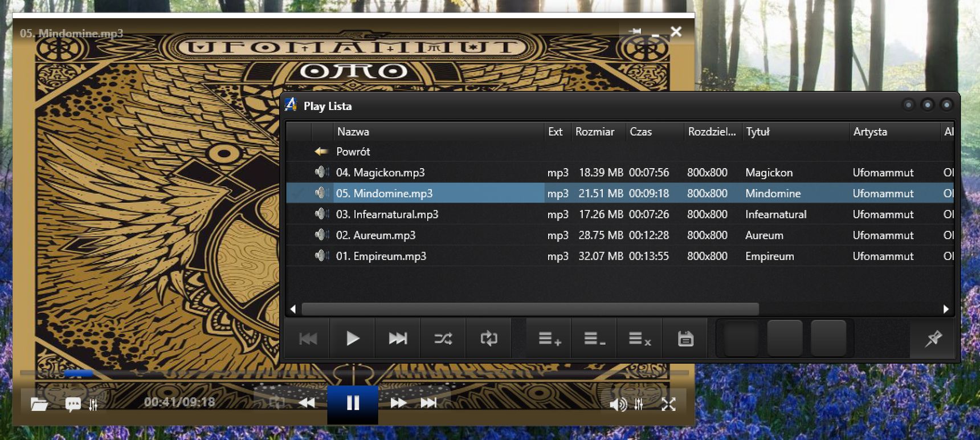Skip to next track in player window
Screen dimensions: 980x440
click(428, 403)
